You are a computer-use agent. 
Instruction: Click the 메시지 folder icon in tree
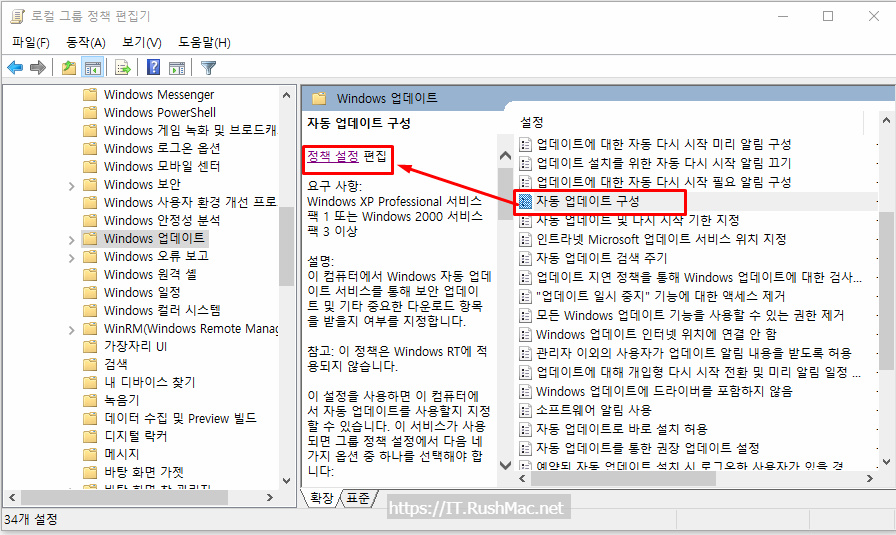[x=90, y=454]
